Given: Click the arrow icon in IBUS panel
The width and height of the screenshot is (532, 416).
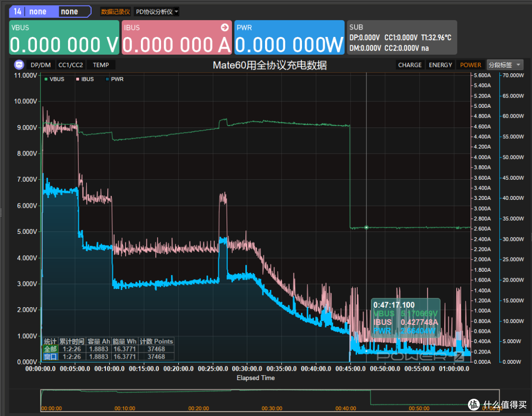Looking at the screenshot, I should click(225, 28).
